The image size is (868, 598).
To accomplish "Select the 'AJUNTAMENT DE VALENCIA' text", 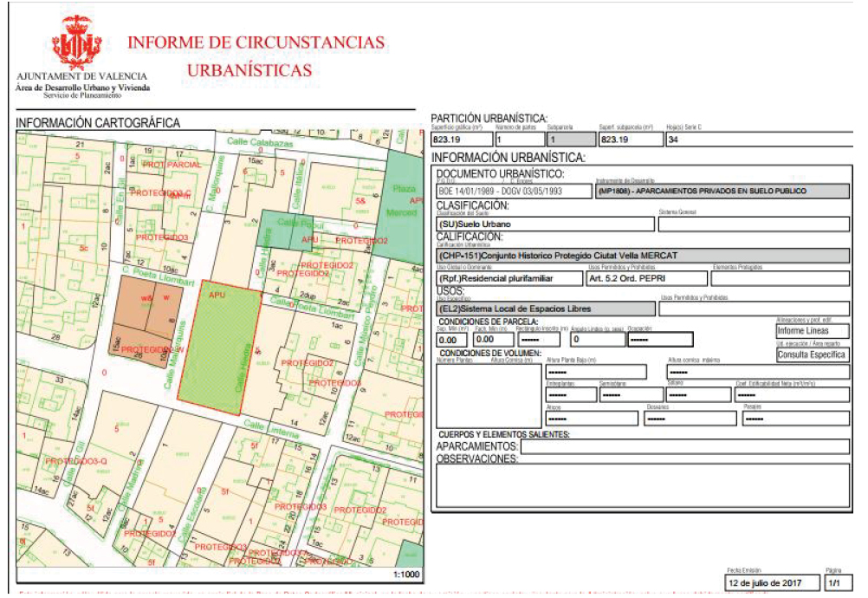I will click(x=82, y=76).
